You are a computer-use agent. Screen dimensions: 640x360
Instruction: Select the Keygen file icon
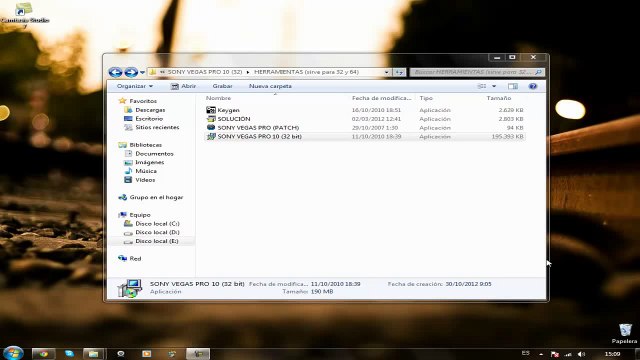click(211, 110)
